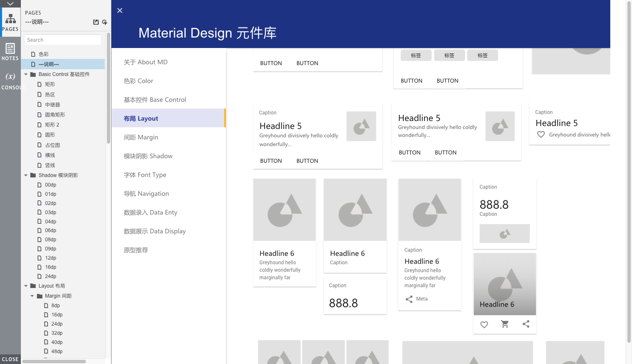Open 模块阴影 Shadow menu item
The width and height of the screenshot is (632, 364).
169,156
